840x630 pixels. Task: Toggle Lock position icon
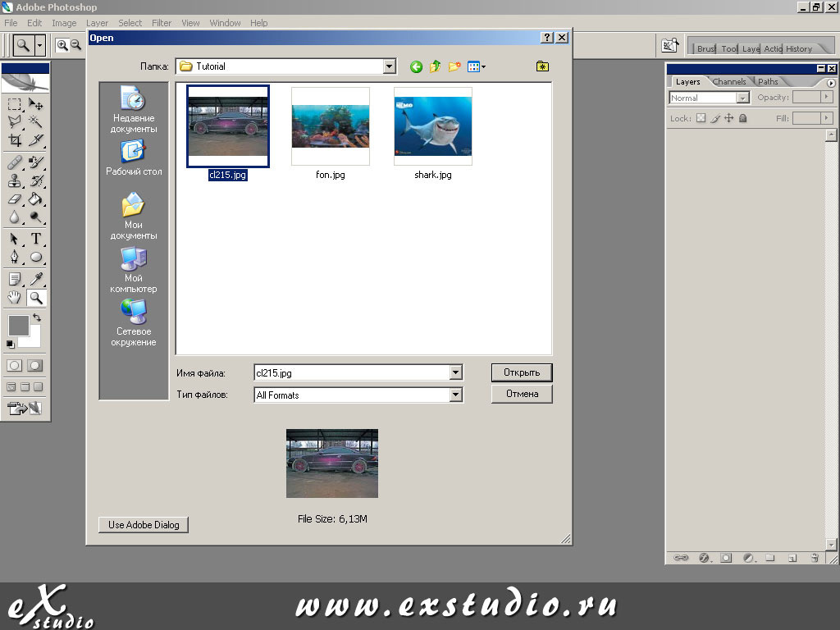click(x=729, y=118)
